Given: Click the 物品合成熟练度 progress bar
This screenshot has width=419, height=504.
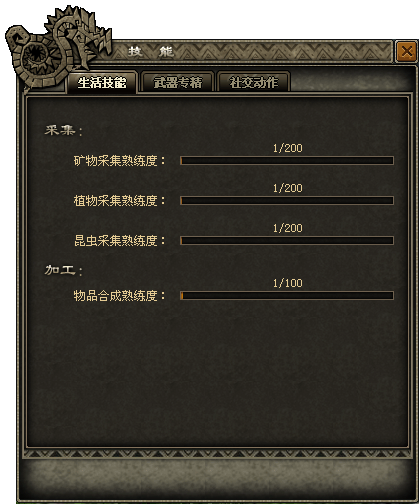Looking at the screenshot, I should pyautogui.click(x=287, y=296).
